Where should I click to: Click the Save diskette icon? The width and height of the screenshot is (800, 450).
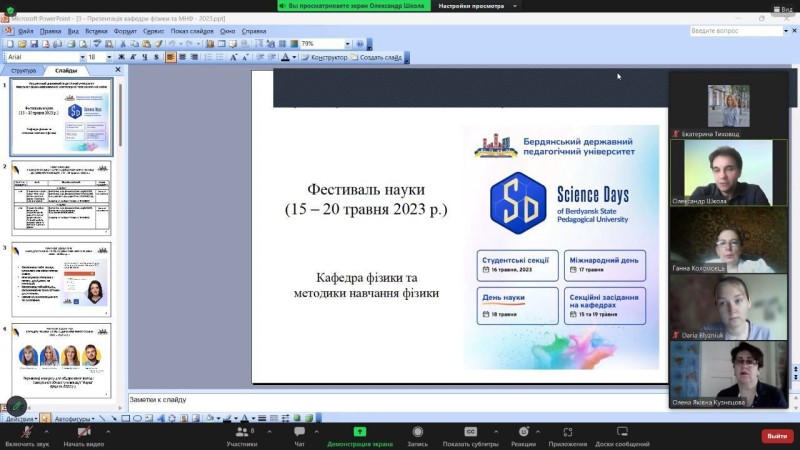coord(34,44)
